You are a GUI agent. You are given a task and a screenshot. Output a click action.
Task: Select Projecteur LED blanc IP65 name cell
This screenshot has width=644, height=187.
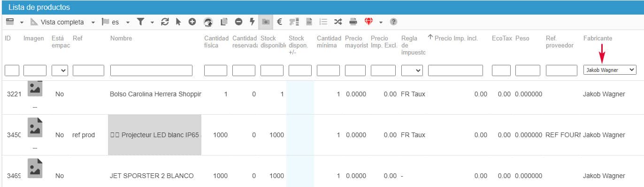pos(155,135)
